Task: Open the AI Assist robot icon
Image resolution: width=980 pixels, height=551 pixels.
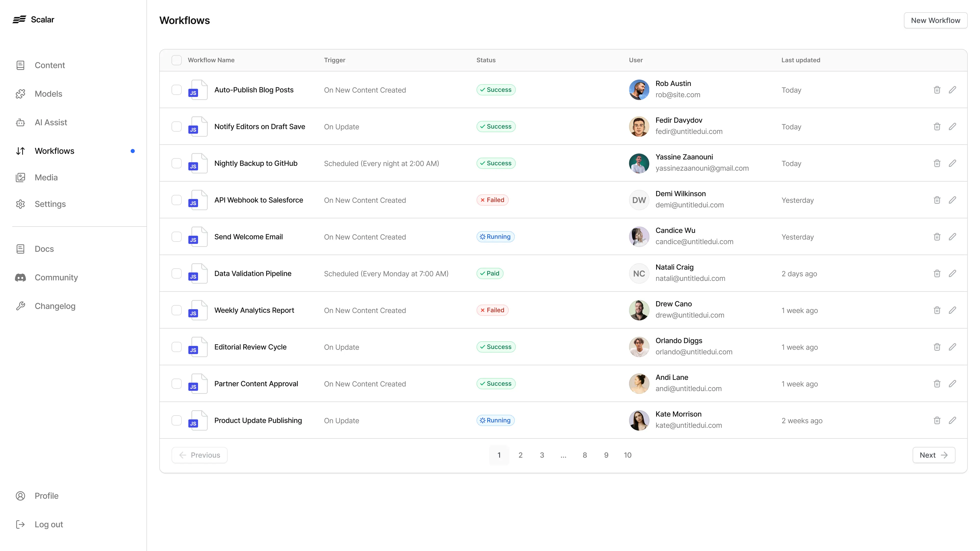Action: [x=20, y=122]
